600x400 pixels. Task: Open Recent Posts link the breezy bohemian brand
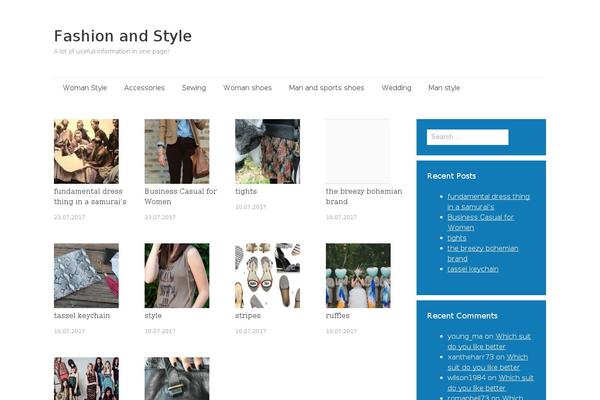click(483, 253)
